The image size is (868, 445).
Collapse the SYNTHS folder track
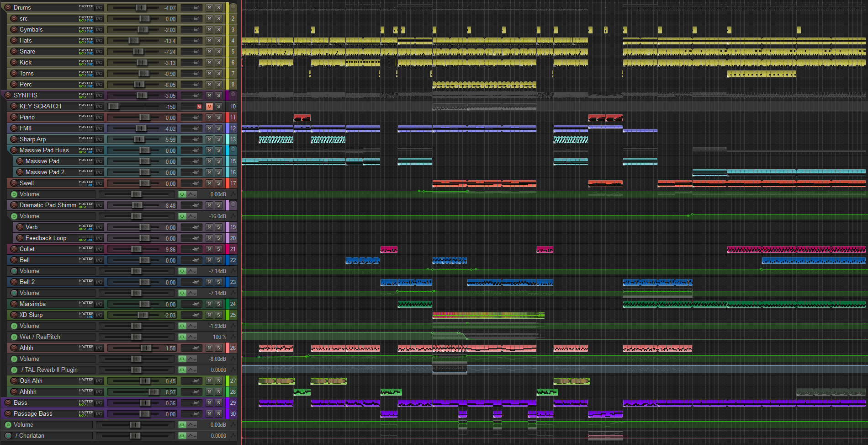coord(233,95)
